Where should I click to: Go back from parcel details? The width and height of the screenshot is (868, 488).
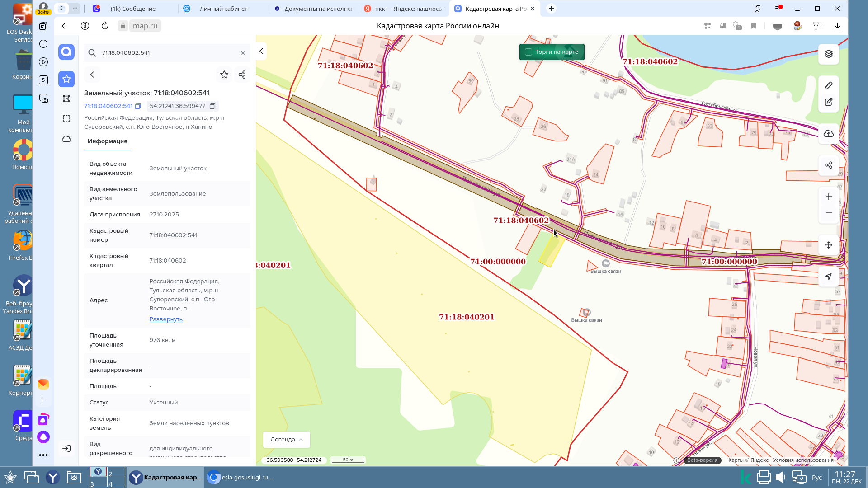(x=92, y=75)
